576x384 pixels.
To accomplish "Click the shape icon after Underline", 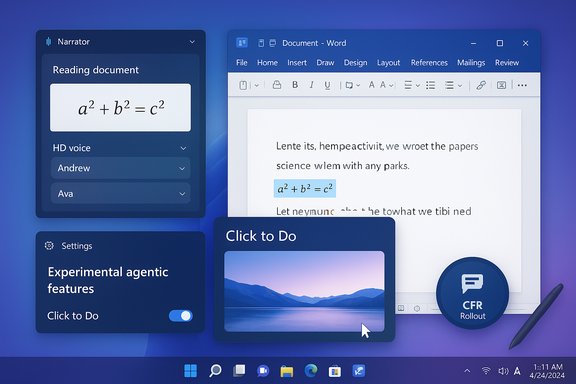I will [x=349, y=85].
